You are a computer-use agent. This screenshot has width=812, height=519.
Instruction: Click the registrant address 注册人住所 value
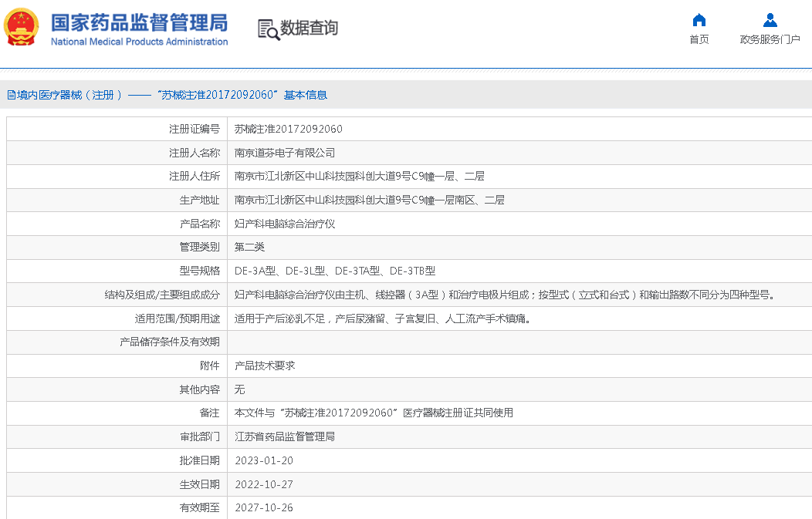click(359, 177)
